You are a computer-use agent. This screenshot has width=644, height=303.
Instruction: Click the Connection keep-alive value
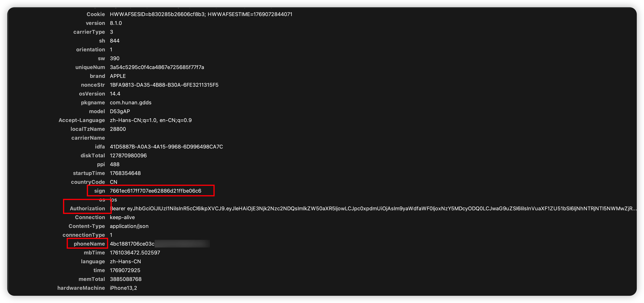[122, 218]
